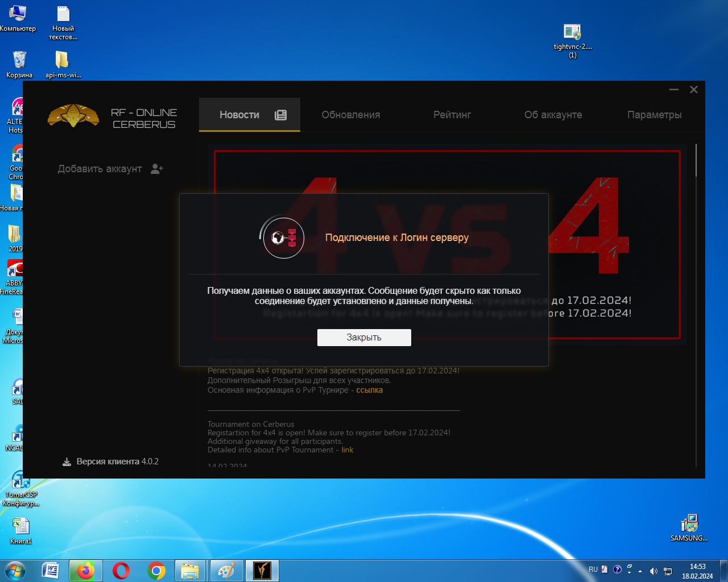
Task: Click the 'Подключение к Логин серверу' dialog title
Action: 397,238
